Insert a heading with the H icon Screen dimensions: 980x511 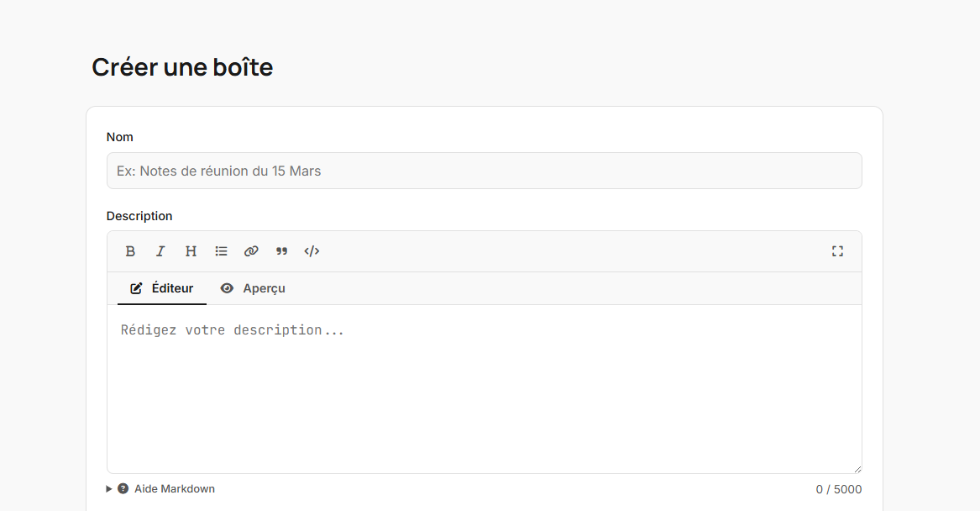point(191,251)
